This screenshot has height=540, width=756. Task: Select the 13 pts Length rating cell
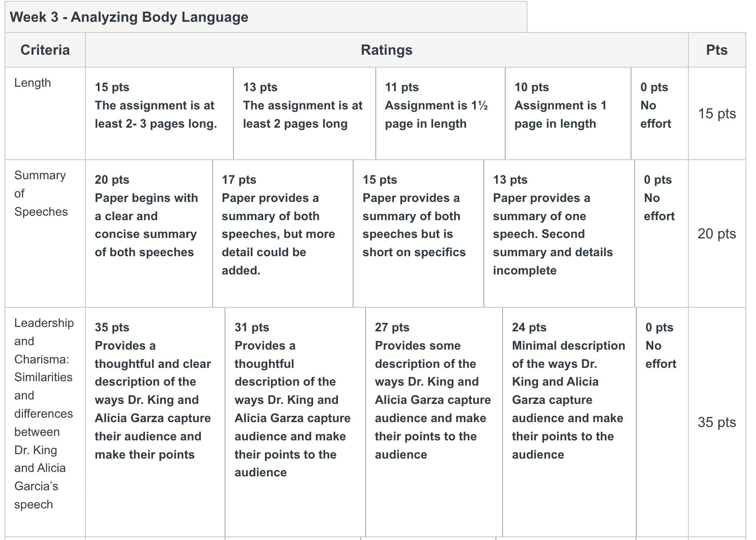coord(305,113)
